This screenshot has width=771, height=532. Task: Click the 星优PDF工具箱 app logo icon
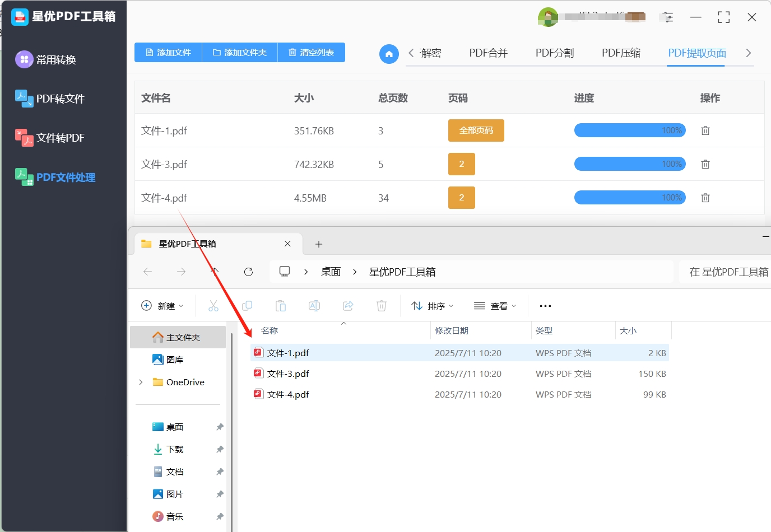click(20, 17)
